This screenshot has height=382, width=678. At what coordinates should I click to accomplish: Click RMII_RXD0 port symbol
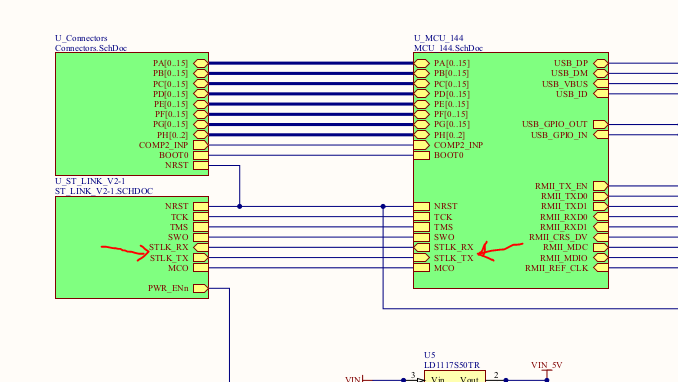click(601, 217)
